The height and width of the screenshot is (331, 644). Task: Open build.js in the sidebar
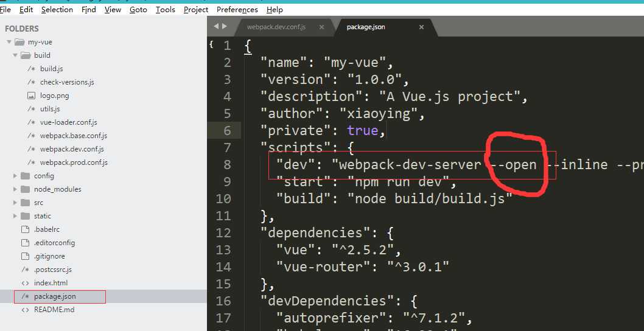[51, 69]
